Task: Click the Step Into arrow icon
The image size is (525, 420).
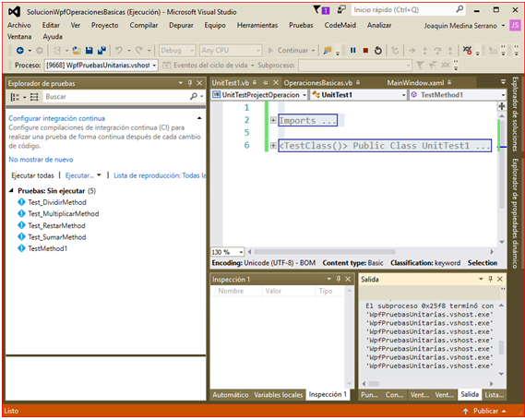Action: tap(424, 51)
